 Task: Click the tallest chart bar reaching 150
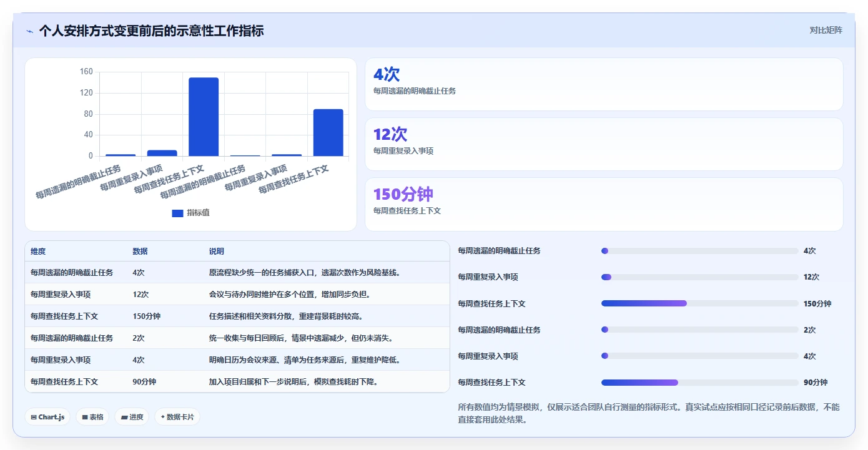(204, 117)
